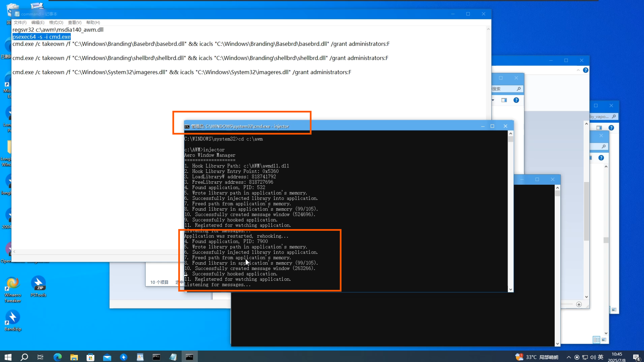The image size is (644, 362).
Task: Click the injector cmd scrollbar up arrow
Action: [510, 133]
